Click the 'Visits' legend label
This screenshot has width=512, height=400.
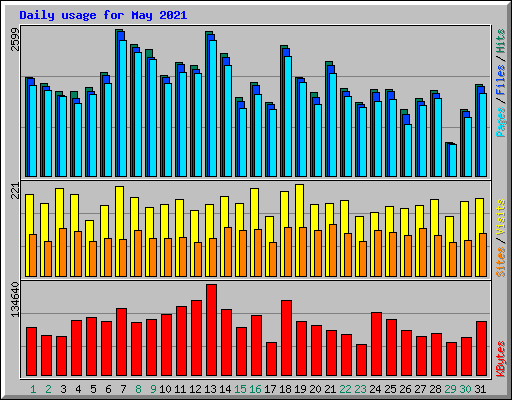[x=501, y=217]
